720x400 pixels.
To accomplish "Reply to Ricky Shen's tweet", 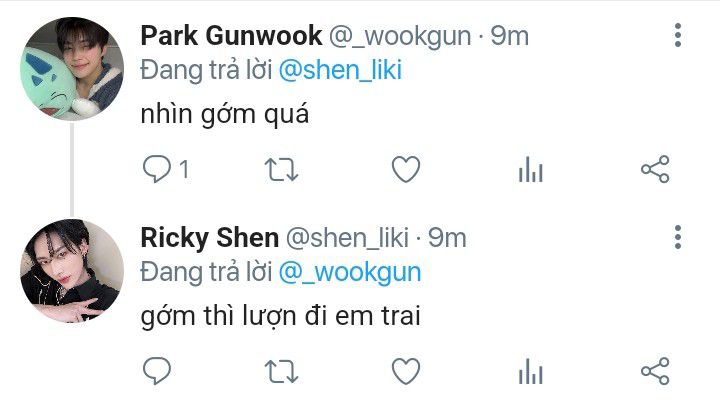I will tap(157, 371).
